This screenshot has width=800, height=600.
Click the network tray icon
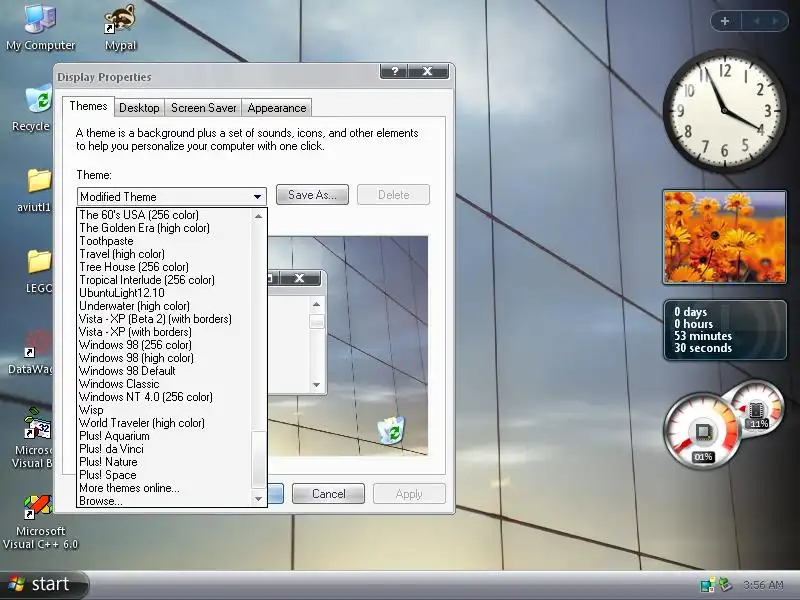707,585
